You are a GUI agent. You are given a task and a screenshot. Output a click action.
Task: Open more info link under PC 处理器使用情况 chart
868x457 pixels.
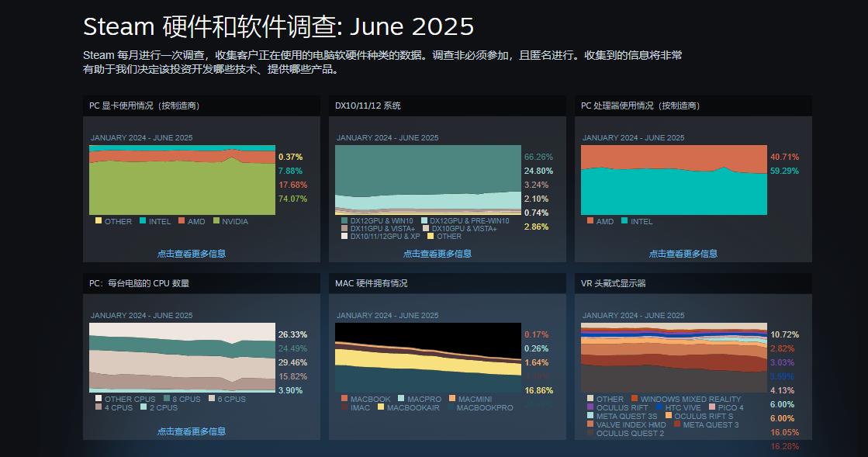(683, 254)
